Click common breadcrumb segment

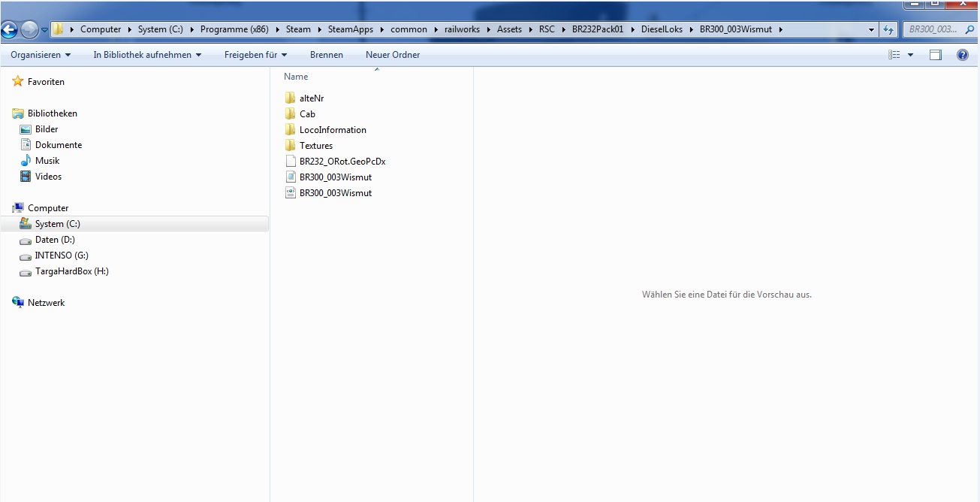(409, 29)
